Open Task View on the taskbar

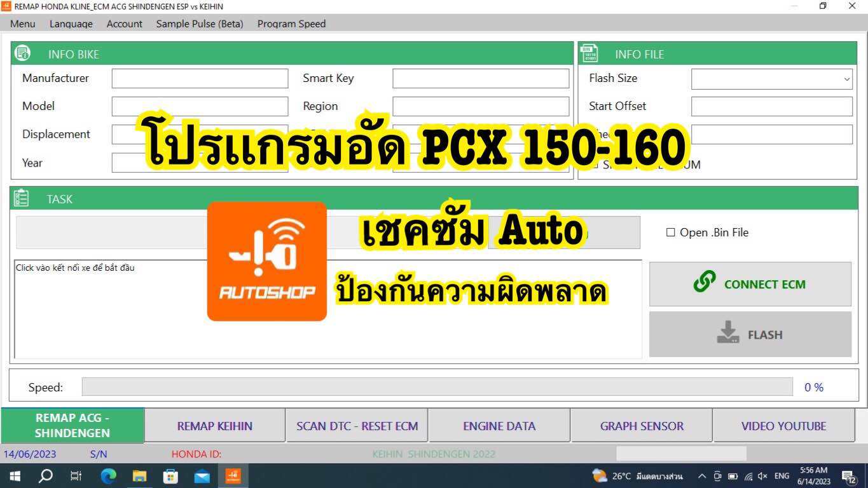(x=76, y=475)
